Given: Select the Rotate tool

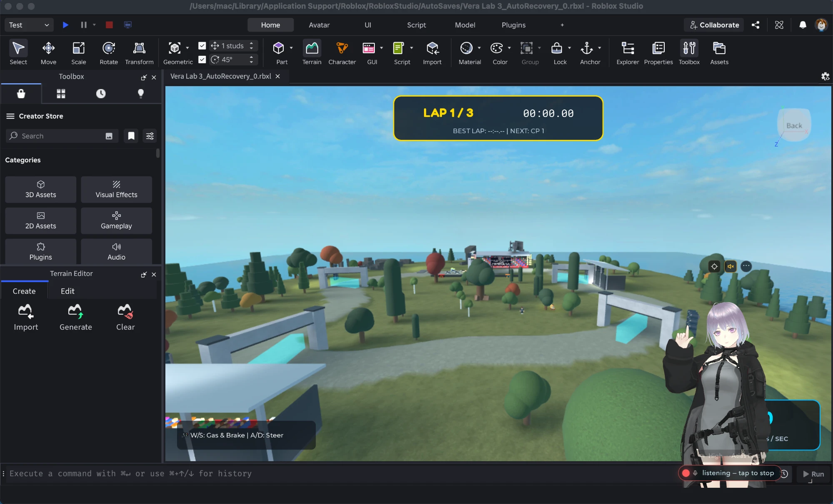Looking at the screenshot, I should click(x=109, y=53).
